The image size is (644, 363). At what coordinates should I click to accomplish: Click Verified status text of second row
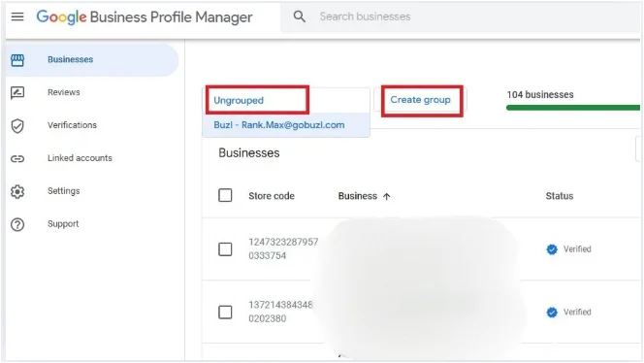(577, 312)
